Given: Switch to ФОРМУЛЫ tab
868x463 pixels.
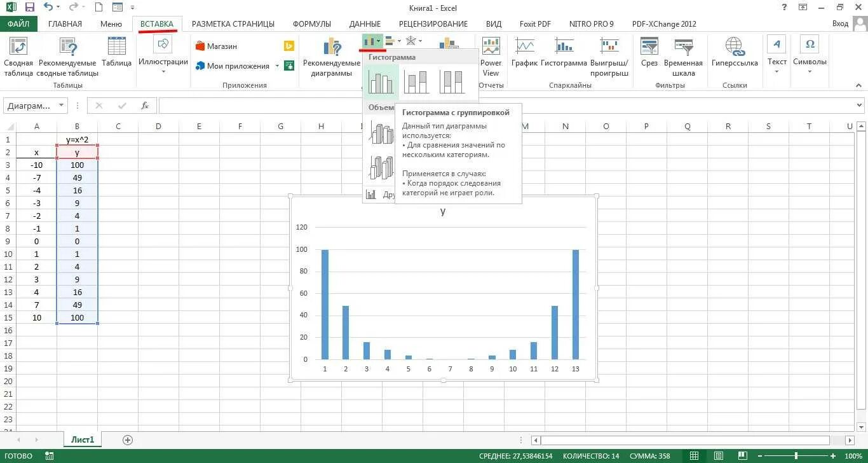Looking at the screenshot, I should (312, 24).
